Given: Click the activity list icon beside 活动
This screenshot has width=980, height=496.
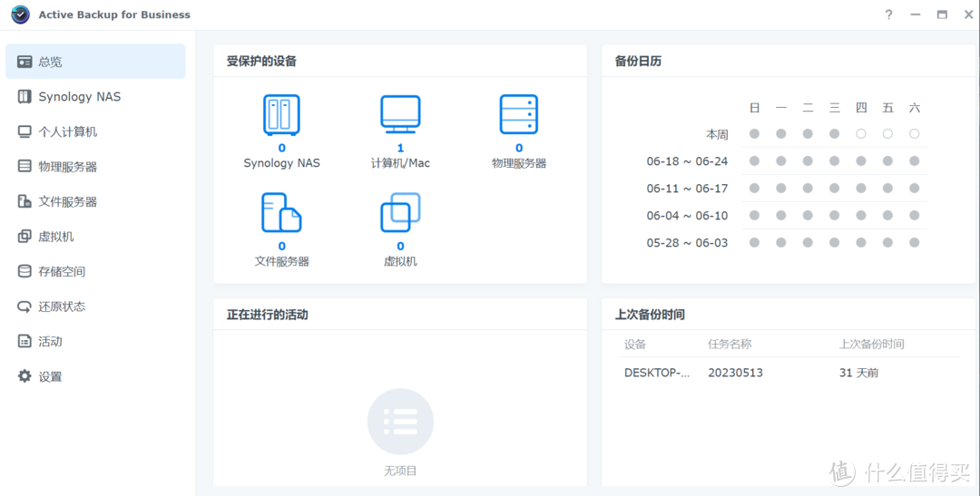Looking at the screenshot, I should tap(24, 341).
